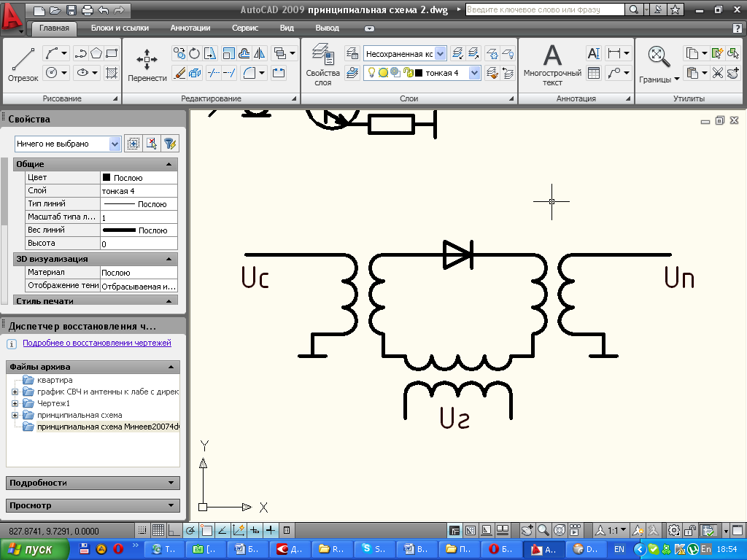Select the offset tool
Screen dimensions: 747x560
pyautogui.click(x=244, y=53)
